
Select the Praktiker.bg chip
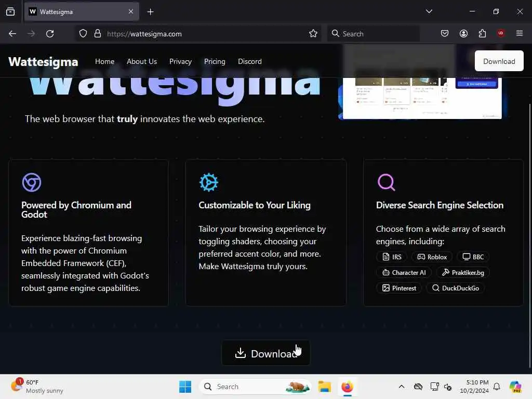[463, 272]
